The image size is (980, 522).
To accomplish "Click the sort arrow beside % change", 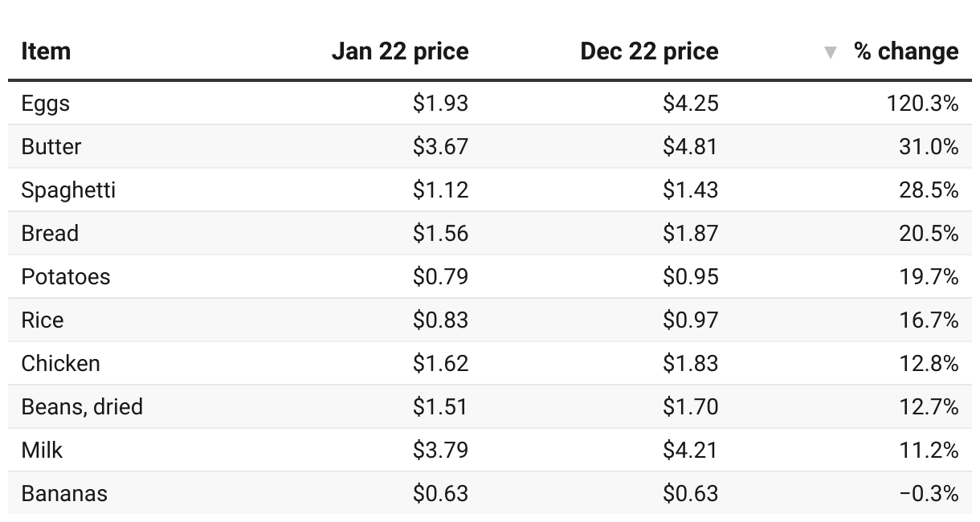I will pos(831,53).
